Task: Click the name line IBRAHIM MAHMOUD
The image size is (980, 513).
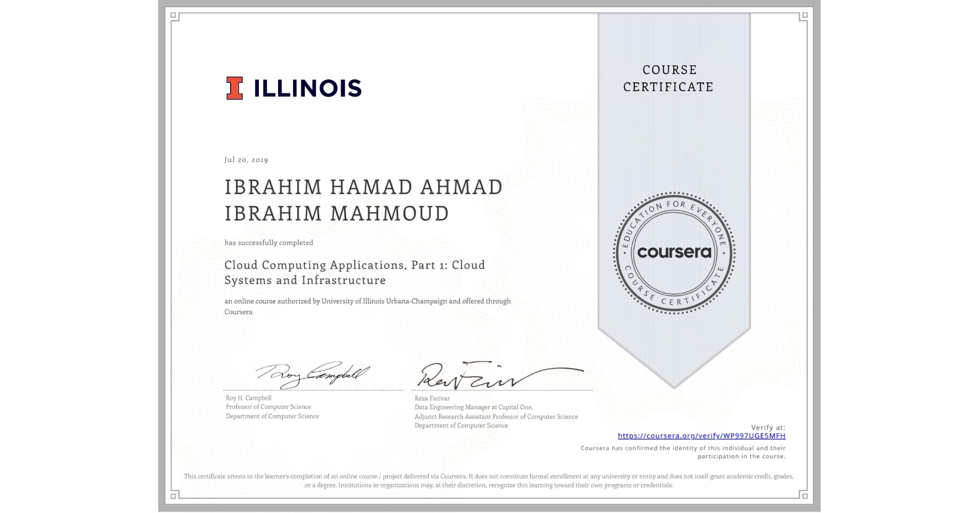Action: tap(337, 213)
